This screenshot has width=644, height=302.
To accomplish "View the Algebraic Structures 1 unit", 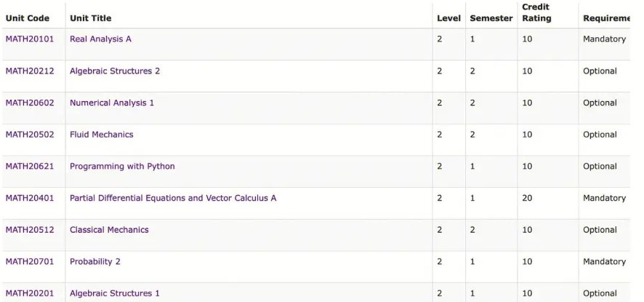I will tap(114, 293).
